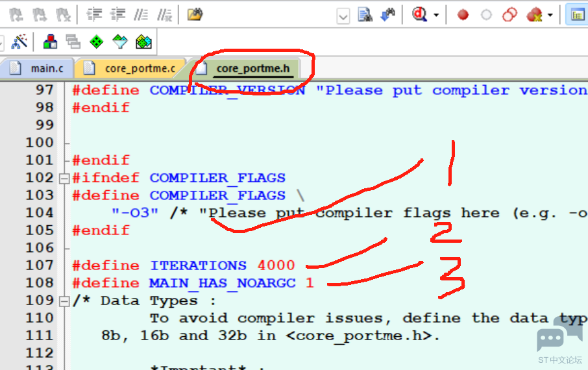Image resolution: width=588 pixels, height=370 pixels.
Task: Unindent the selected lines
Action: (x=117, y=15)
